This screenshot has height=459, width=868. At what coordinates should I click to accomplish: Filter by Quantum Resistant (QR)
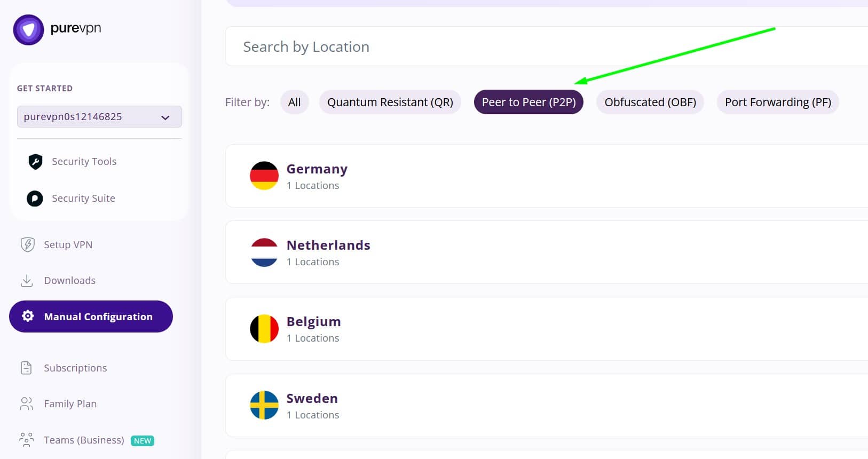(x=390, y=102)
